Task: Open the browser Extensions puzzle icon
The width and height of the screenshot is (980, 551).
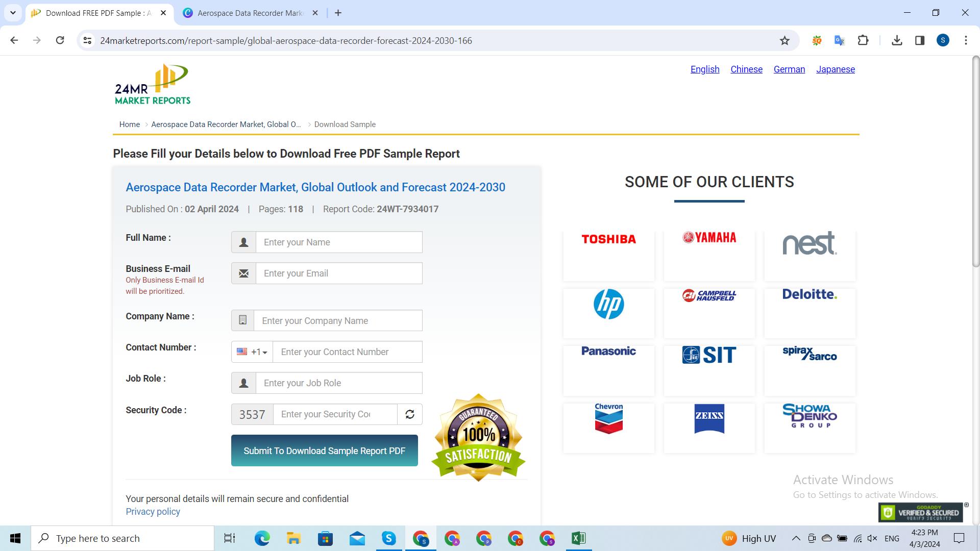Action: 863,40
